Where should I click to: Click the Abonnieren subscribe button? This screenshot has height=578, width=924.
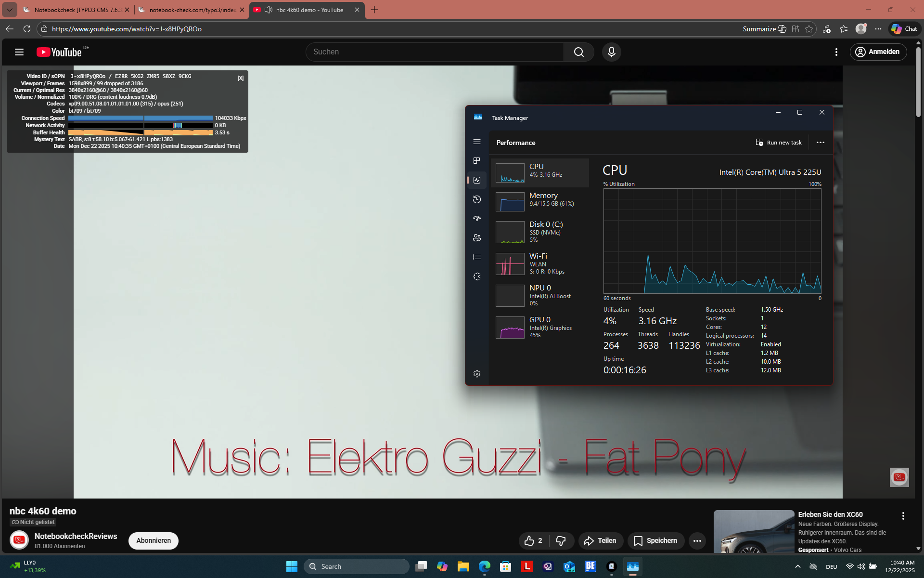click(x=153, y=540)
